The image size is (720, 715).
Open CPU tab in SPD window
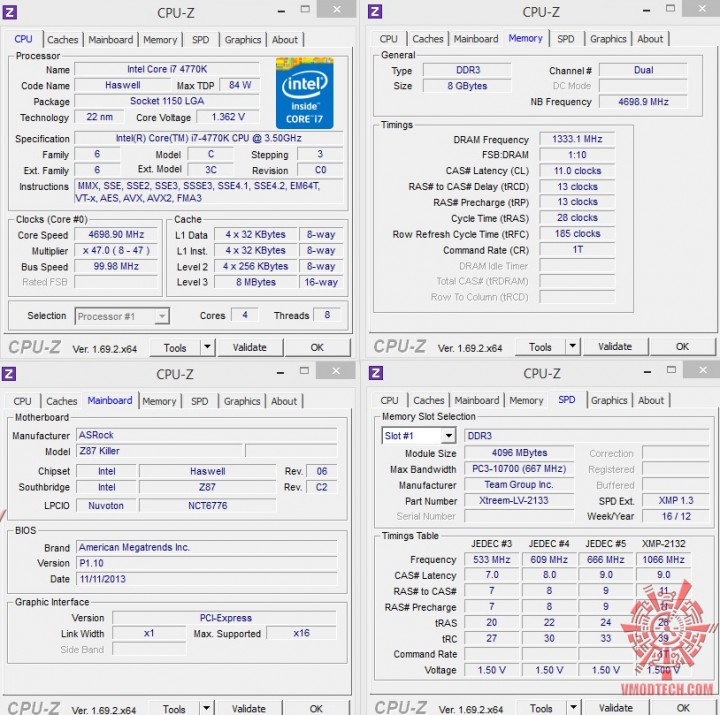(389, 400)
